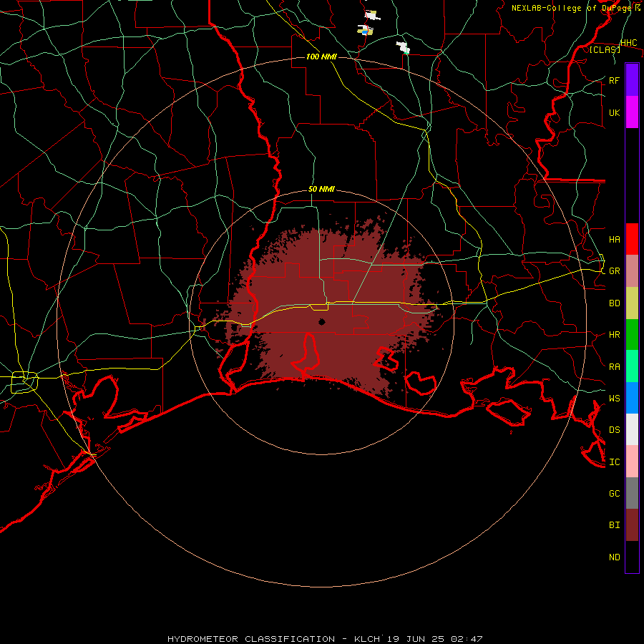644x644 pixels.
Task: Click the DS white legend swatch
Action: (632, 429)
